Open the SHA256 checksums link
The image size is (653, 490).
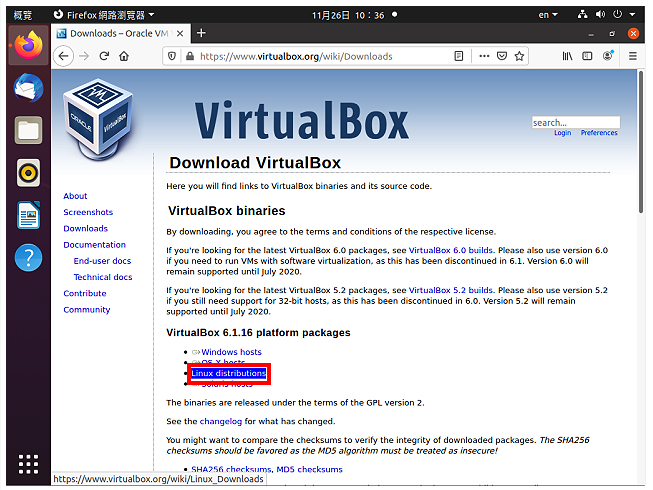231,469
